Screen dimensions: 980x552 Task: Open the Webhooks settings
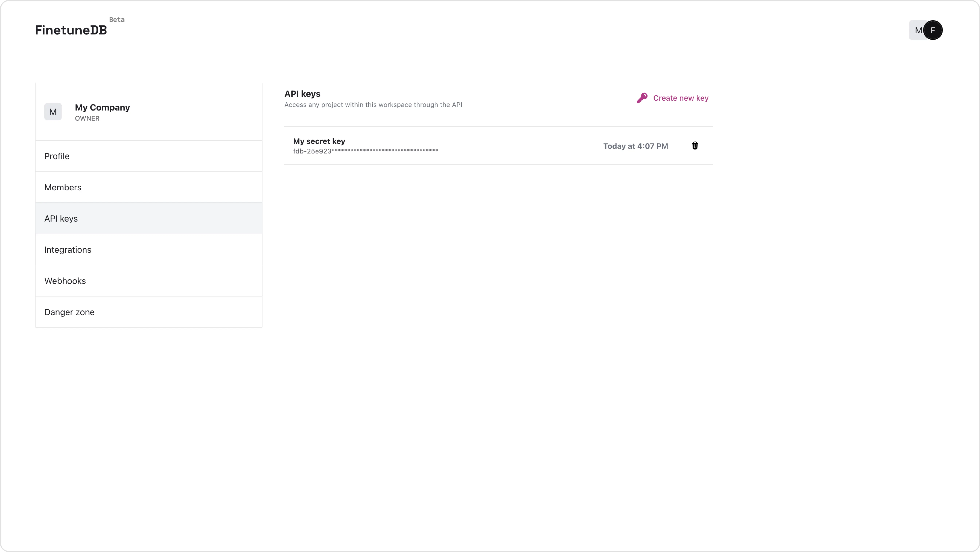coord(65,281)
